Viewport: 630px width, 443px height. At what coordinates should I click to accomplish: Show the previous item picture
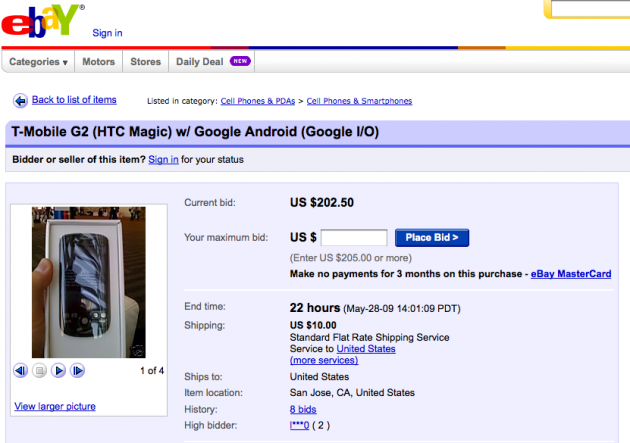(20, 371)
